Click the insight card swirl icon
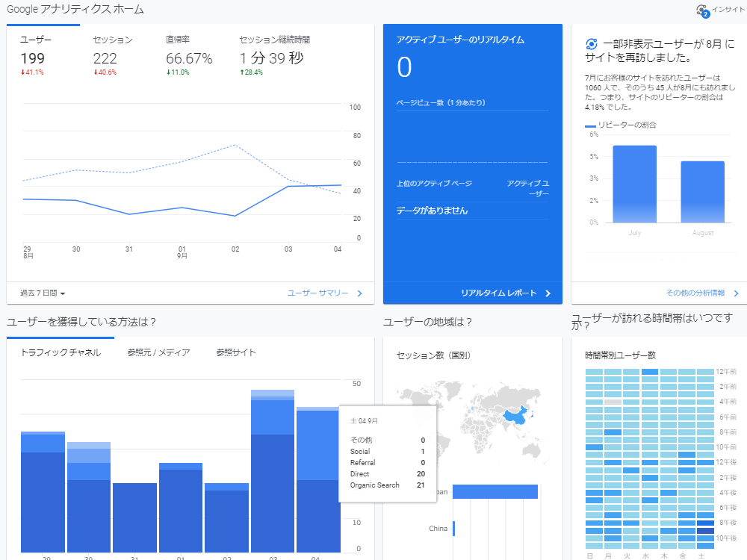This screenshot has height=560, width=747. point(591,44)
